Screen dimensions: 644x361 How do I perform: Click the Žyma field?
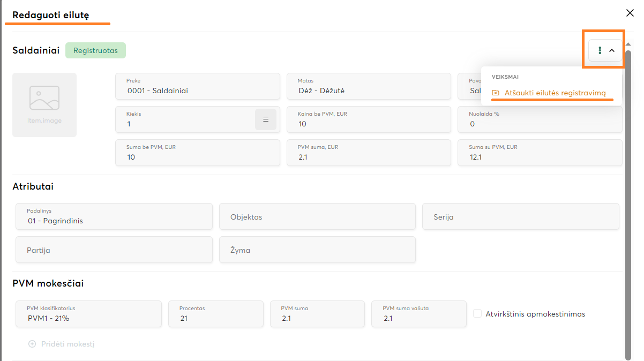tap(317, 250)
